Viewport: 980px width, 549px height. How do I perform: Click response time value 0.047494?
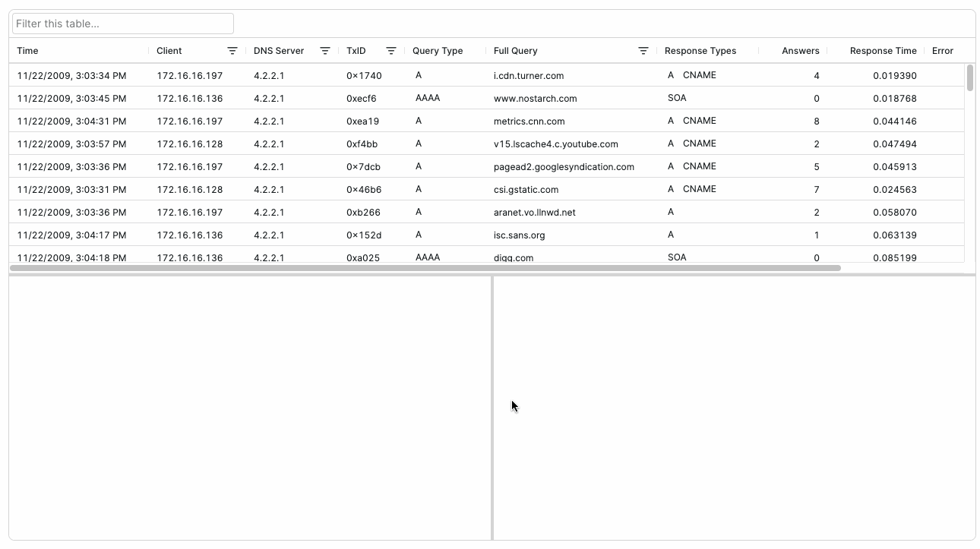895,144
